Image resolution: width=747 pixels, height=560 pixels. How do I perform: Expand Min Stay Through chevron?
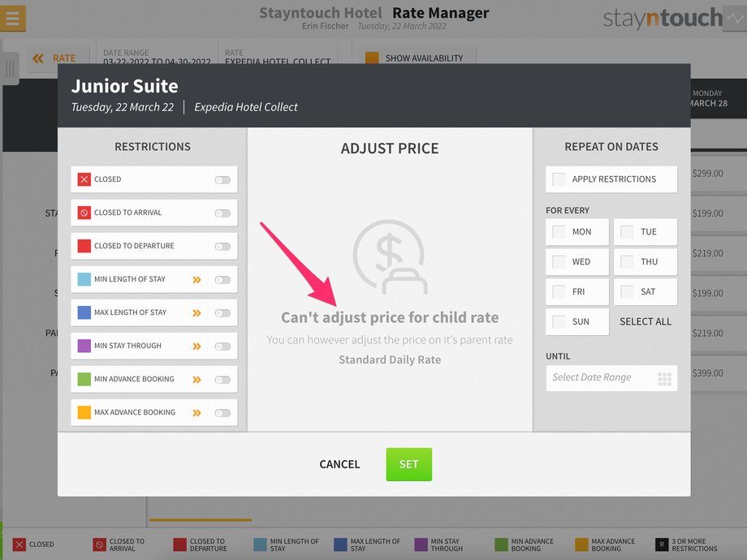pos(196,347)
